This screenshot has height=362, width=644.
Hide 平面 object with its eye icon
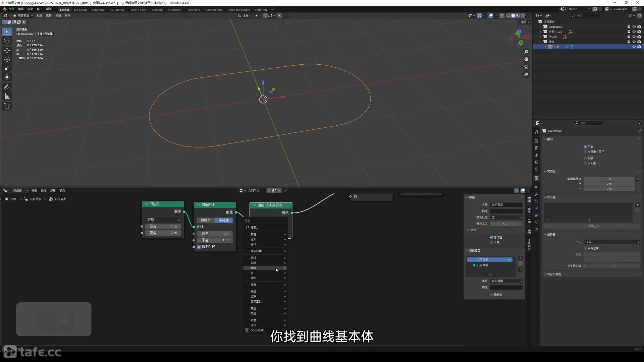click(x=634, y=47)
